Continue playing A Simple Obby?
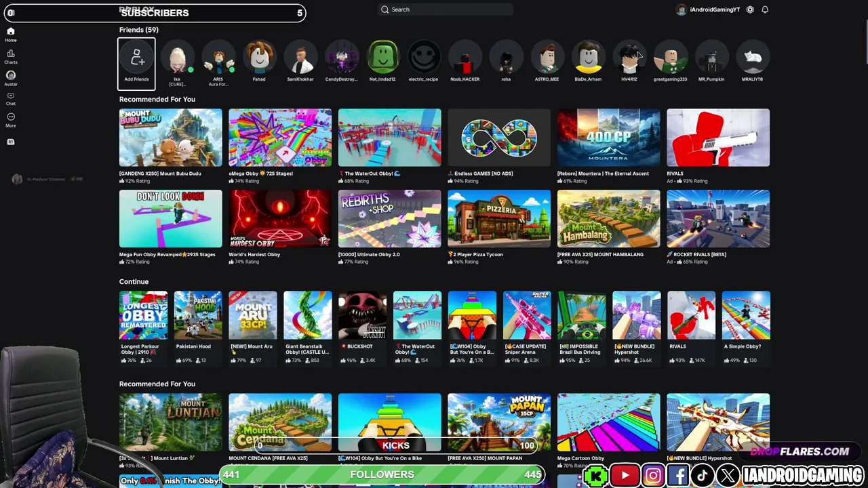This screenshot has height=488, width=868. [x=746, y=315]
